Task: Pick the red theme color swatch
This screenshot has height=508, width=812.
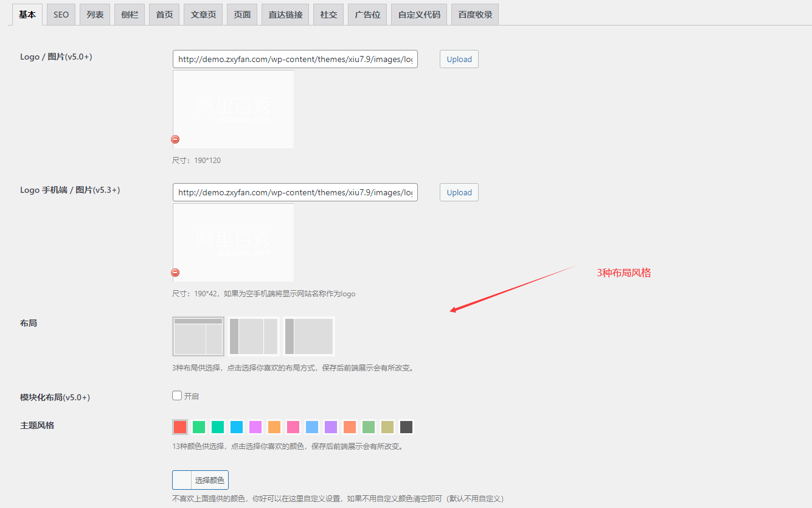Action: [x=179, y=427]
